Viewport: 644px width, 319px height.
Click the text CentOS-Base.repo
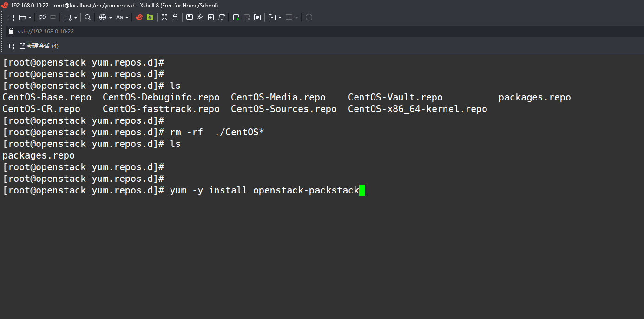(x=47, y=97)
